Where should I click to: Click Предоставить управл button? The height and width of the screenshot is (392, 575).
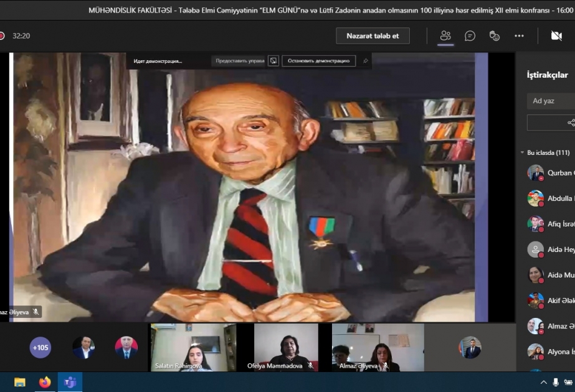coord(240,61)
